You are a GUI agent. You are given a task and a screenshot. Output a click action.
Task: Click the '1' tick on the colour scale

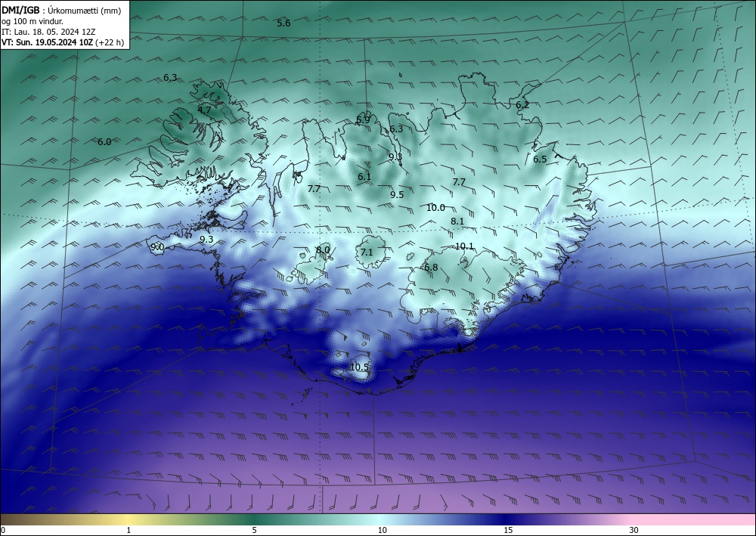[x=129, y=530]
